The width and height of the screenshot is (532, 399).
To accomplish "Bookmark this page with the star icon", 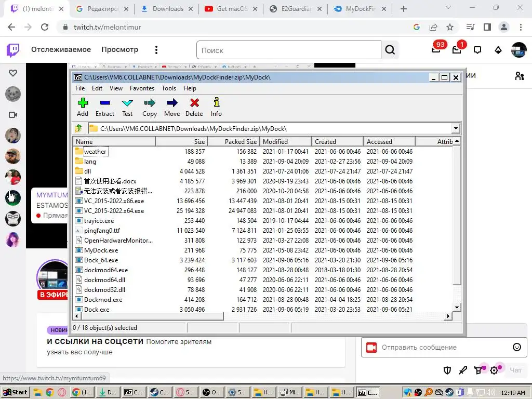I will pos(450,27).
